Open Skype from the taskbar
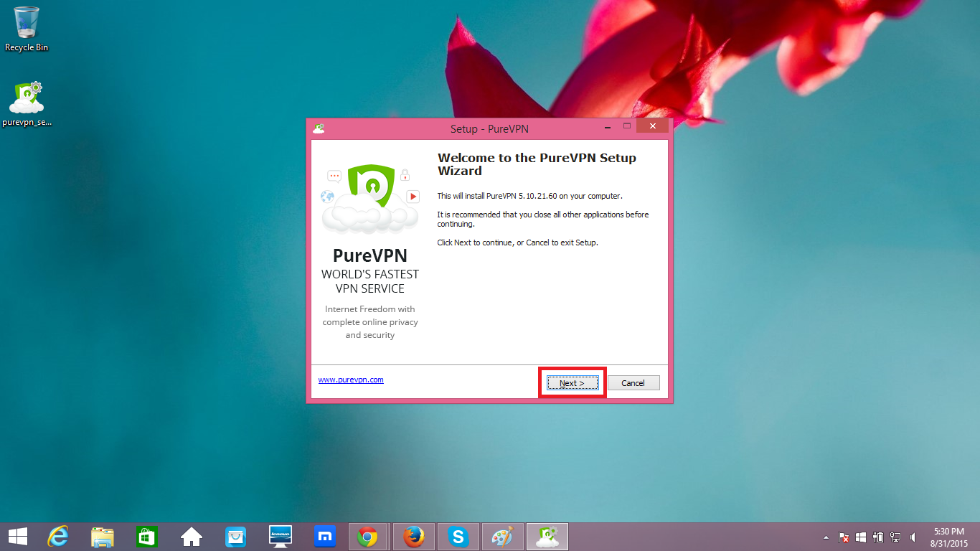Image resolution: width=980 pixels, height=551 pixels. tap(458, 537)
